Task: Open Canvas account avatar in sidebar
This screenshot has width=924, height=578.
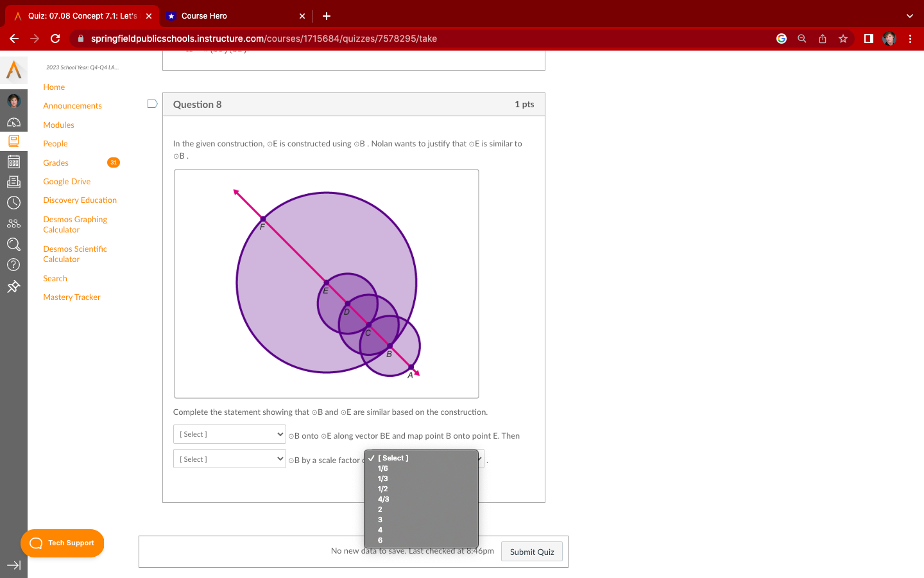Action: coord(13,100)
